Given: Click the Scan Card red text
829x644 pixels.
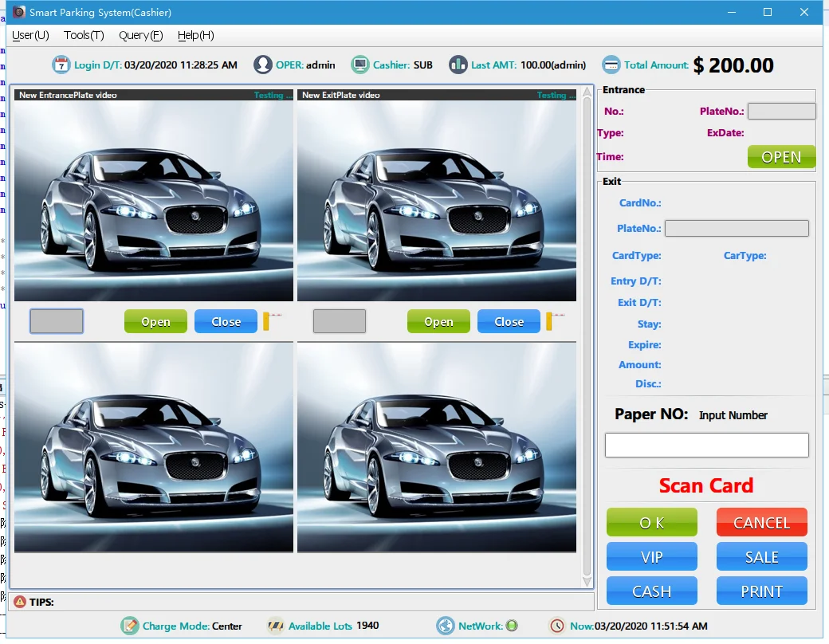Looking at the screenshot, I should pyautogui.click(x=705, y=485).
